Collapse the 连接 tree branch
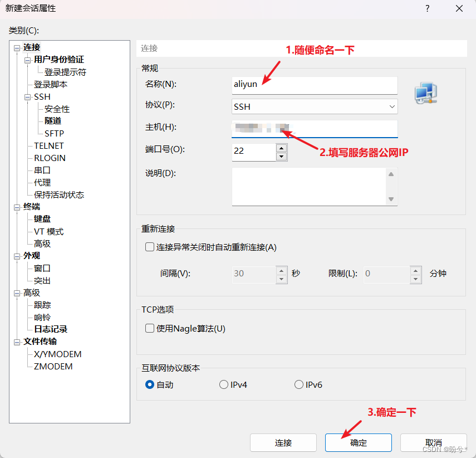476x458 pixels. 17,47
